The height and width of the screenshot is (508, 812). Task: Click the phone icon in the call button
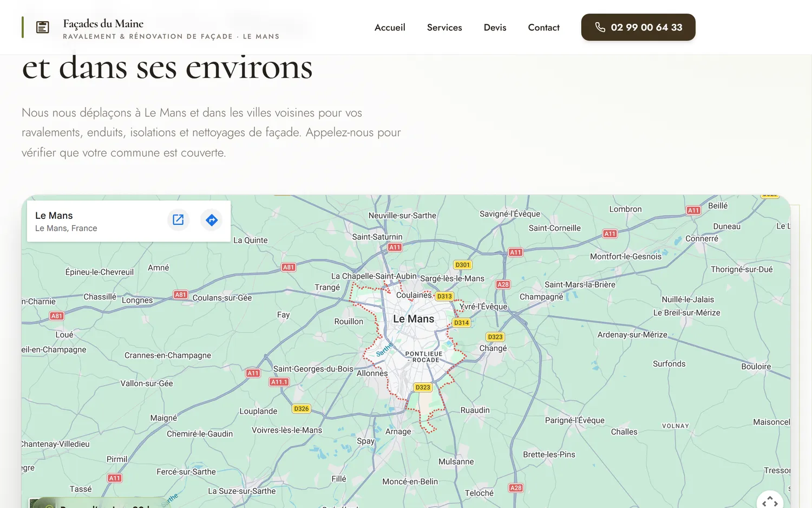pos(600,27)
